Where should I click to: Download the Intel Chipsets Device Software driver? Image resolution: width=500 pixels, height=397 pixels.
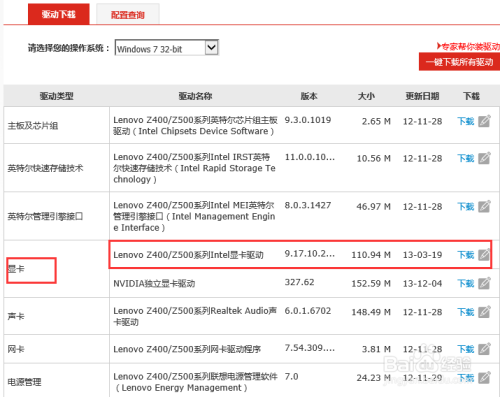[466, 121]
